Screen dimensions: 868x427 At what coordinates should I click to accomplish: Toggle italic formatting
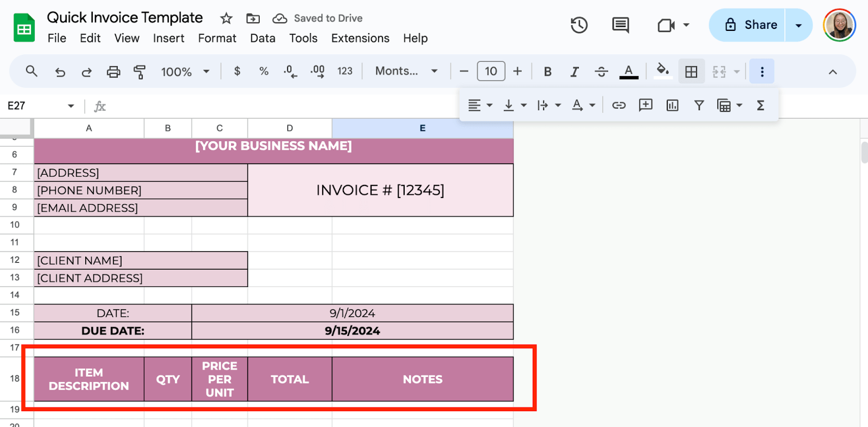click(574, 72)
